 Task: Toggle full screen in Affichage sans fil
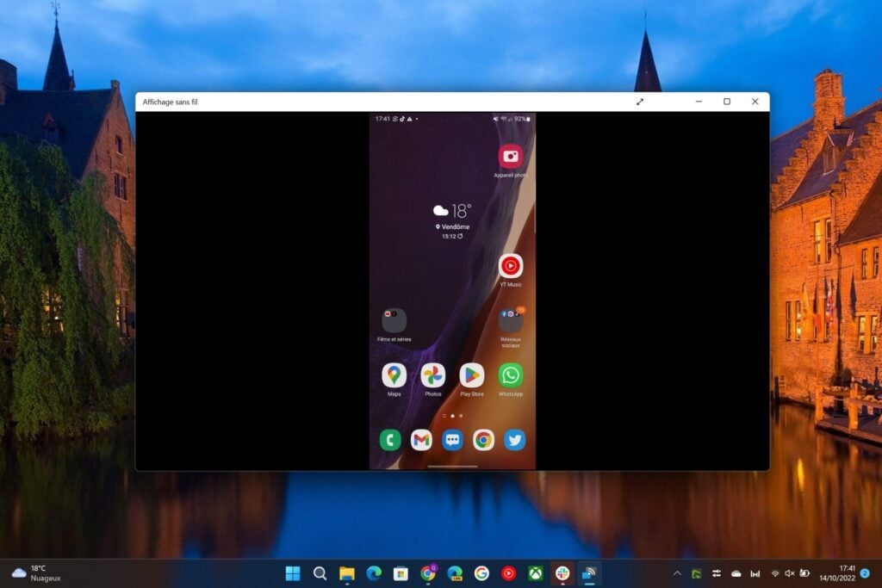click(x=640, y=102)
